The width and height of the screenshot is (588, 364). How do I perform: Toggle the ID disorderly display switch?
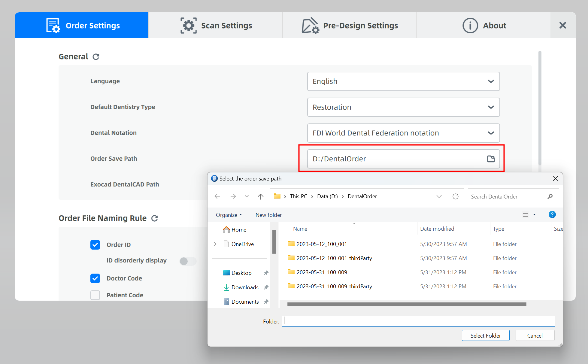coord(188,261)
